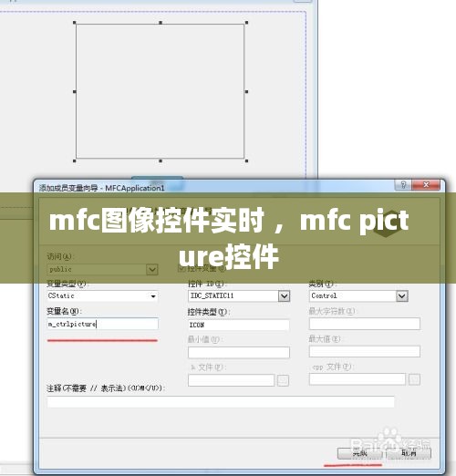The height and width of the screenshot is (476, 456).
Task: Open the IDC_STATIC11 control ID dropdown
Action: click(284, 296)
